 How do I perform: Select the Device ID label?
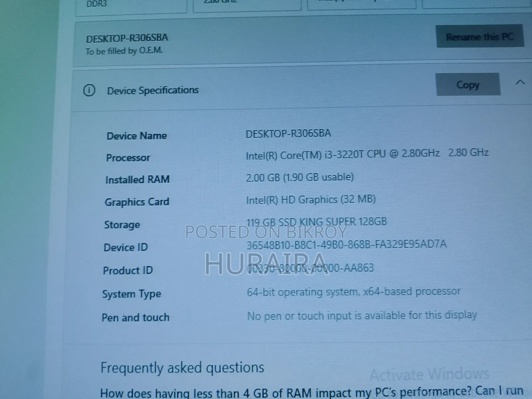point(125,247)
